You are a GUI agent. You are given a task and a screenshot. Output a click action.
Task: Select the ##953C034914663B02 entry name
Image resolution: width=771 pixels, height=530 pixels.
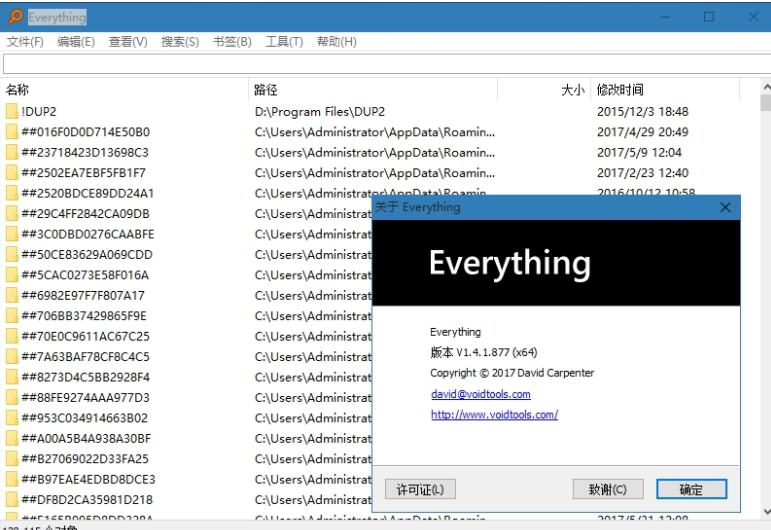85,417
